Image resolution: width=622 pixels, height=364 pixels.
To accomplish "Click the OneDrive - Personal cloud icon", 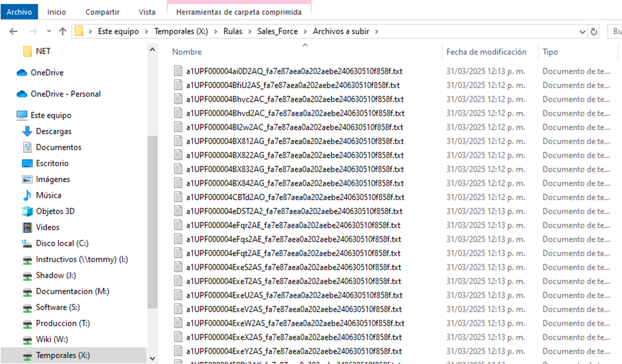I will (22, 94).
